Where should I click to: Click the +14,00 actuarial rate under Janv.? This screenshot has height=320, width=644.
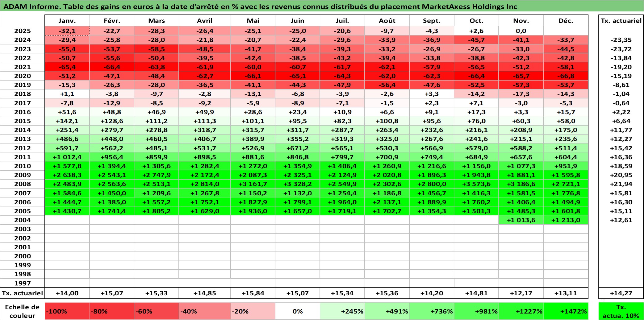[67, 293]
